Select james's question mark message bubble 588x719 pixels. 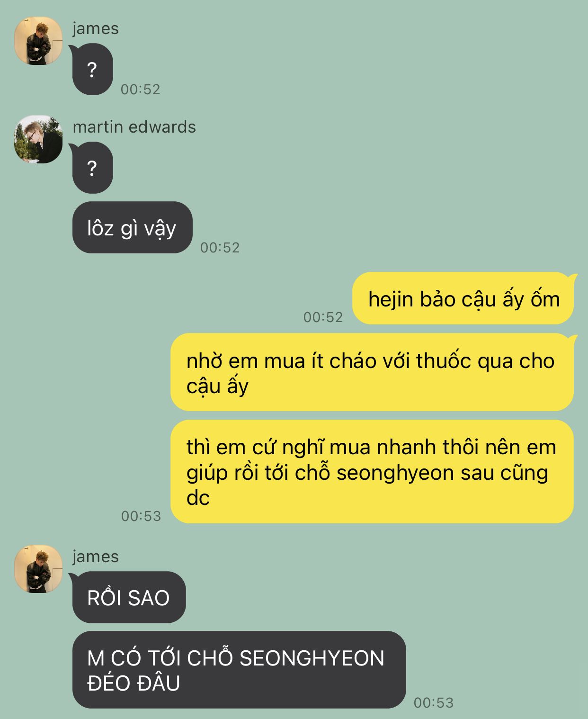coord(92,69)
